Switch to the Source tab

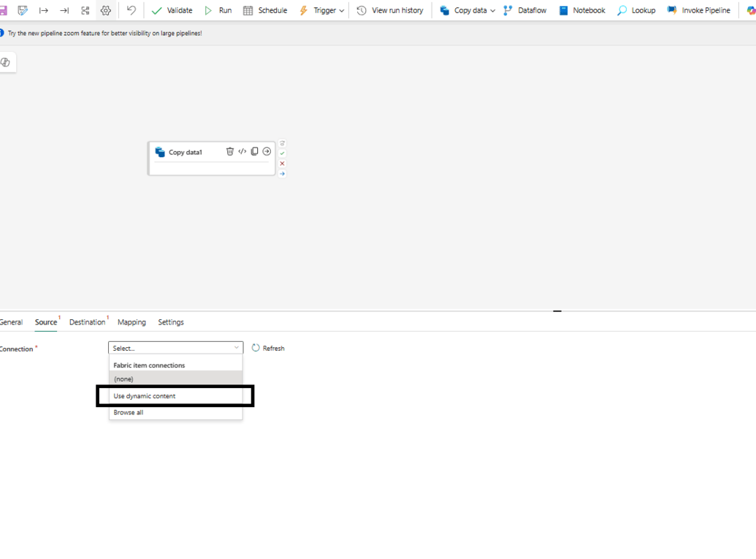pyautogui.click(x=46, y=322)
